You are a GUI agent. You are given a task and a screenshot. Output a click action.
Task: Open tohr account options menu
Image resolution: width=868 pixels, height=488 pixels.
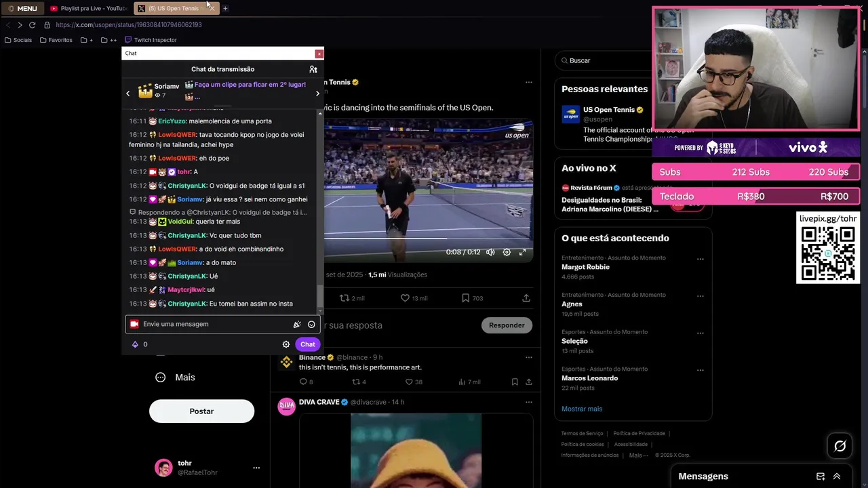point(256,468)
